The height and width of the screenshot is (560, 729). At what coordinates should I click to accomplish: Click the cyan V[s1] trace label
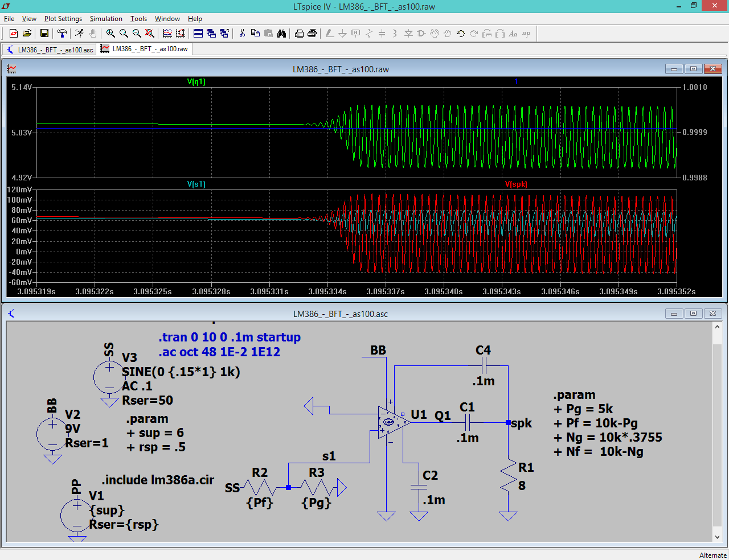[x=196, y=184]
